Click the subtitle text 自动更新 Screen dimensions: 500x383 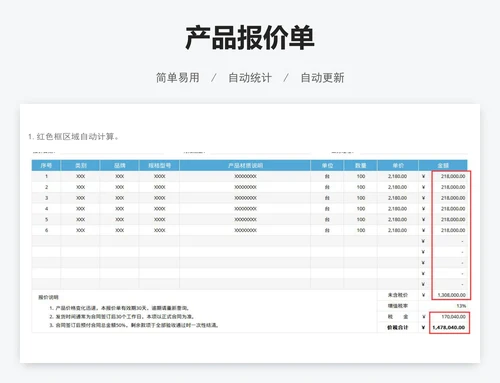[322, 78]
